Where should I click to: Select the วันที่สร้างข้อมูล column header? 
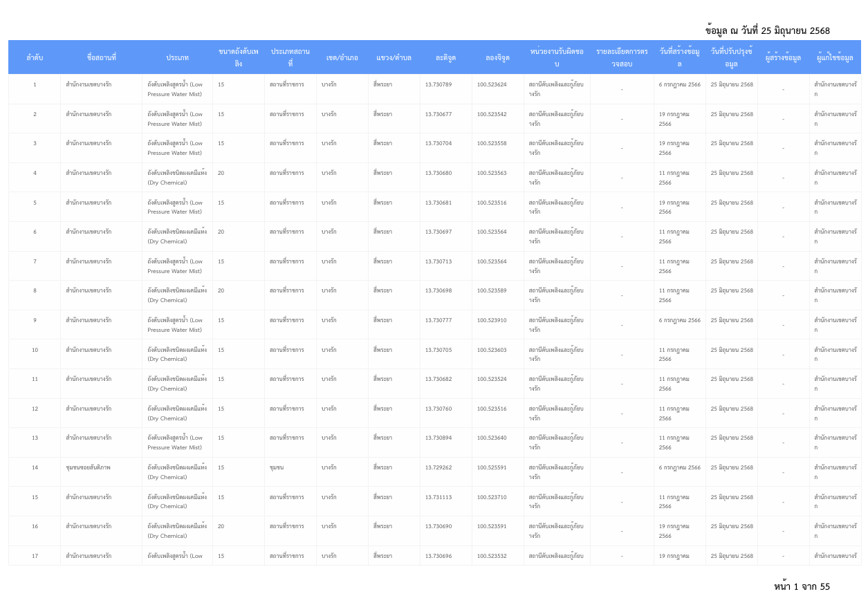[680, 57]
